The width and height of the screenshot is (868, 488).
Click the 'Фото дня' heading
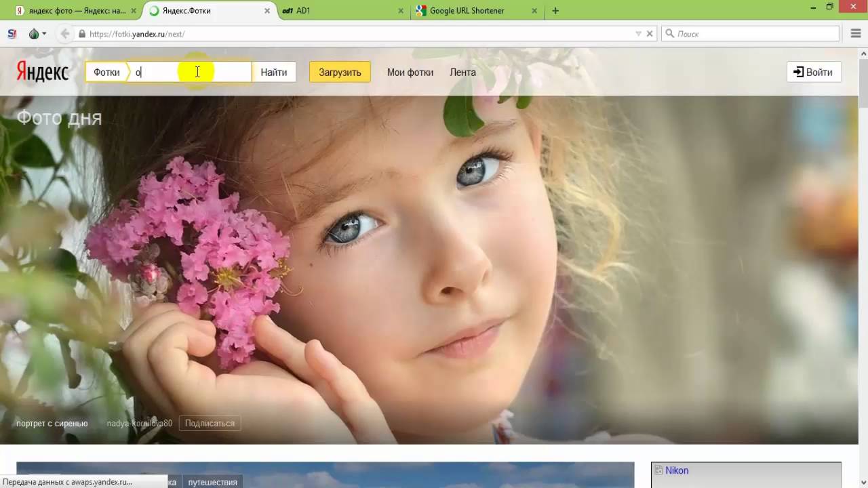[59, 118]
